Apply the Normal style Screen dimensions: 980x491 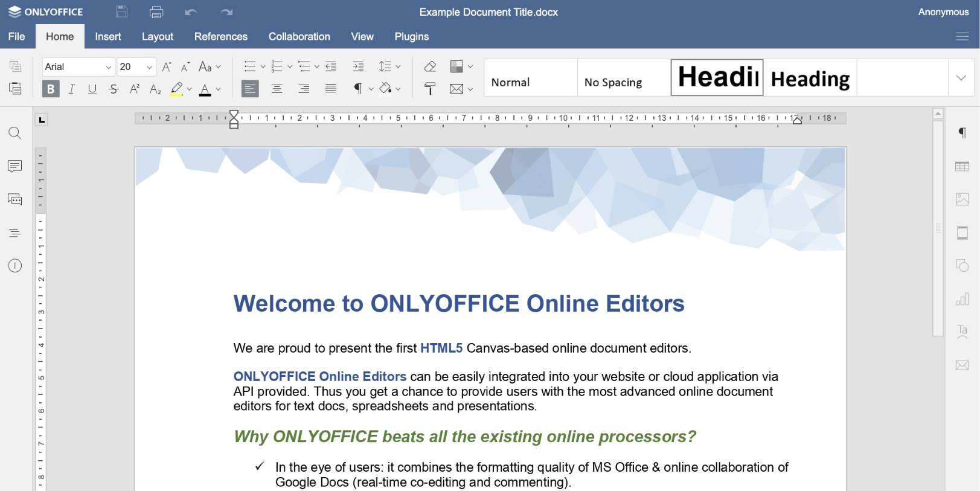point(531,77)
